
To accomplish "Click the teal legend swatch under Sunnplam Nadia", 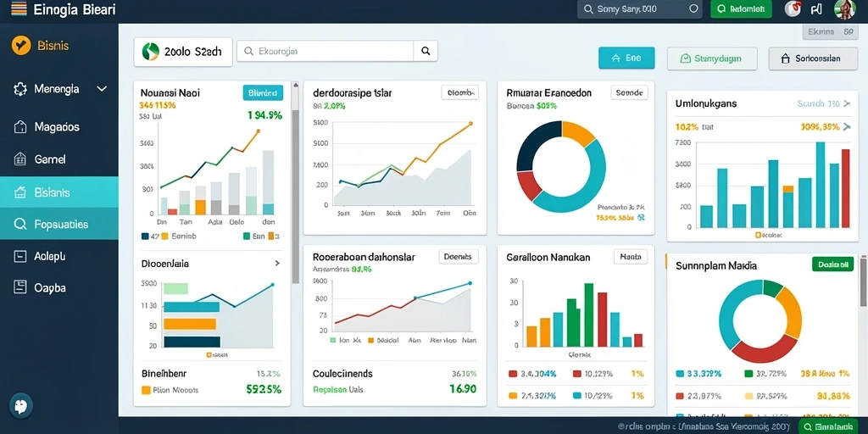I will (680, 374).
